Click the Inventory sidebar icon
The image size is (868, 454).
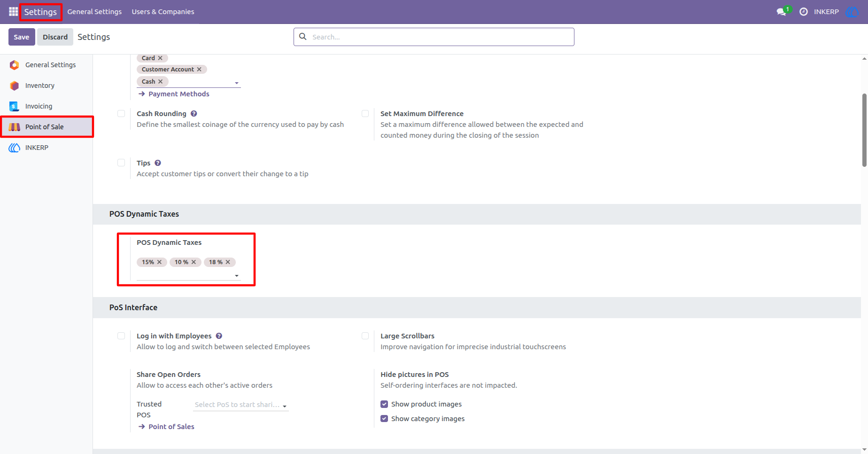click(15, 86)
